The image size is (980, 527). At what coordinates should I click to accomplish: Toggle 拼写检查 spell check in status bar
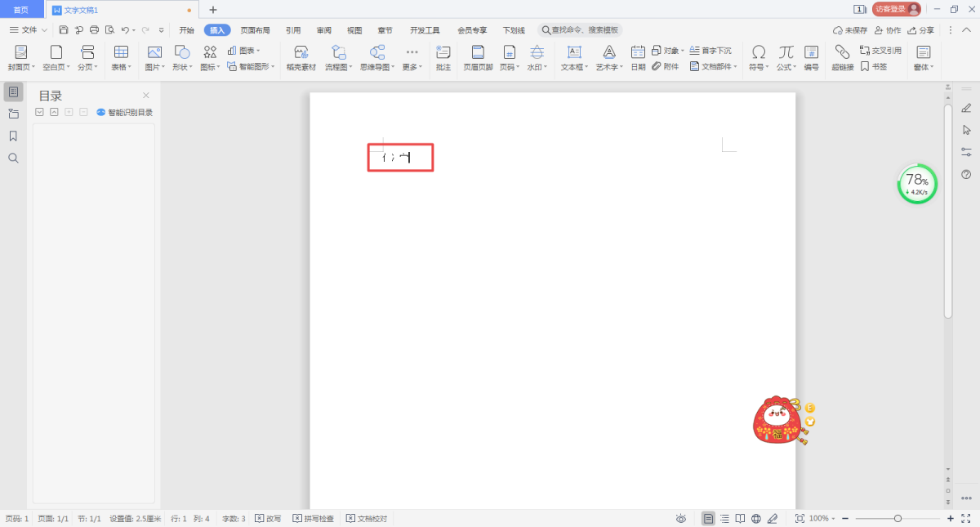click(x=314, y=518)
